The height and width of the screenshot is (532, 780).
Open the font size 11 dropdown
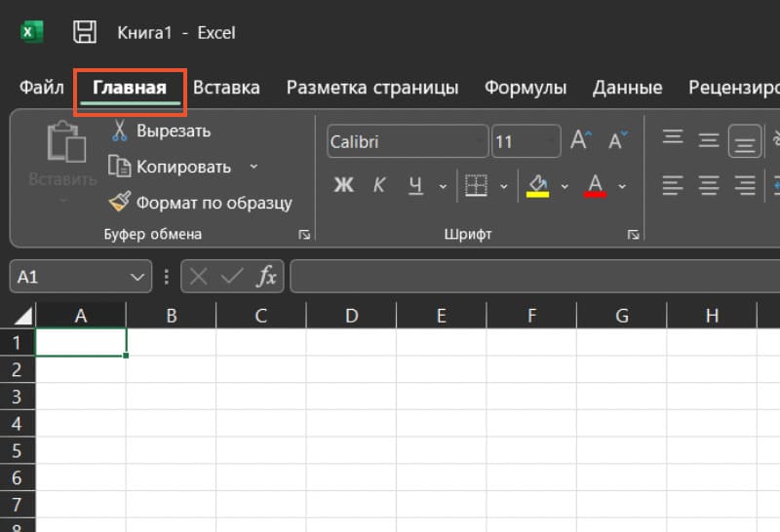tap(526, 142)
